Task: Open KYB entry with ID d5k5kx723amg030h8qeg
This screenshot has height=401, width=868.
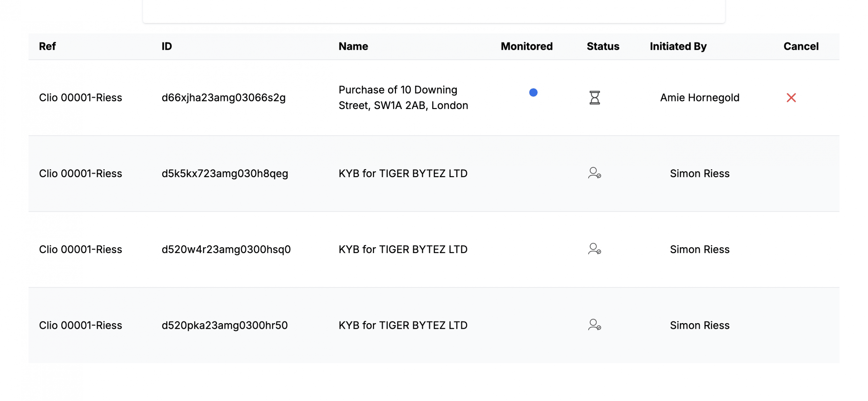Action: coord(402,173)
